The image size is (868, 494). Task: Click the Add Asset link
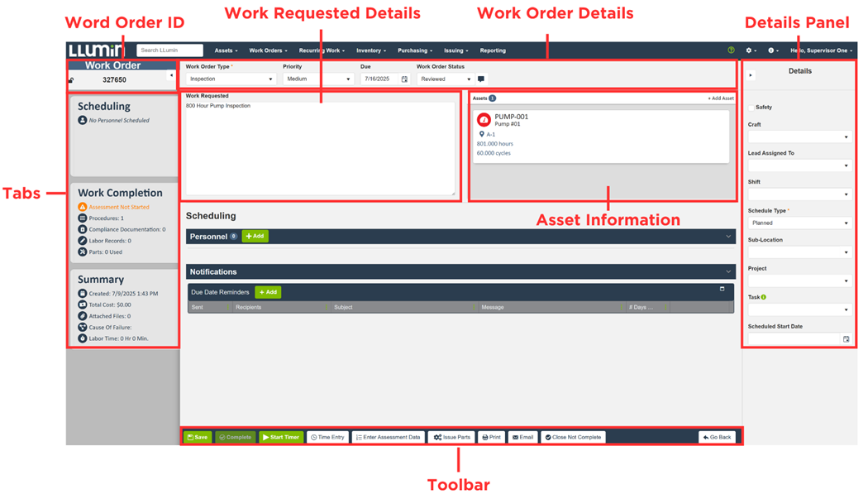point(720,98)
